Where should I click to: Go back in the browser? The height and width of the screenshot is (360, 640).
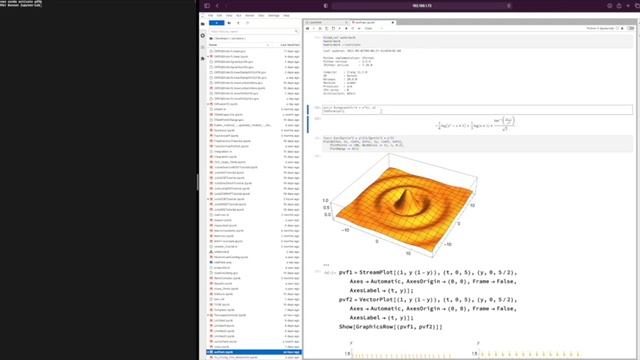click(217, 6)
